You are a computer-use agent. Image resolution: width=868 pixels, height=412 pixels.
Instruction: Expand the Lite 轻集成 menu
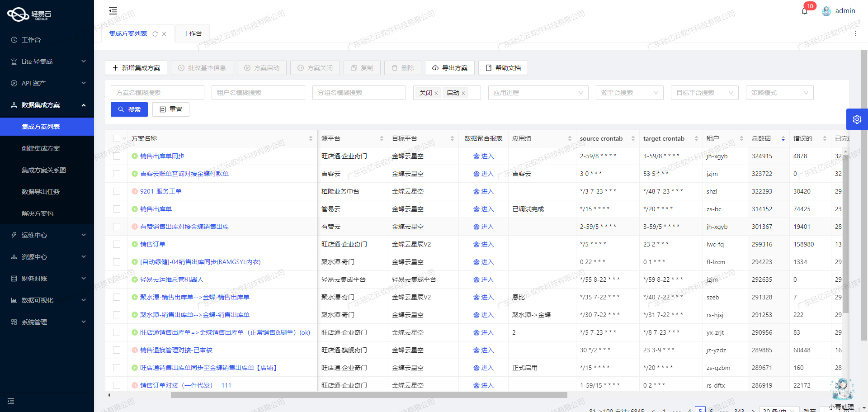tap(47, 62)
